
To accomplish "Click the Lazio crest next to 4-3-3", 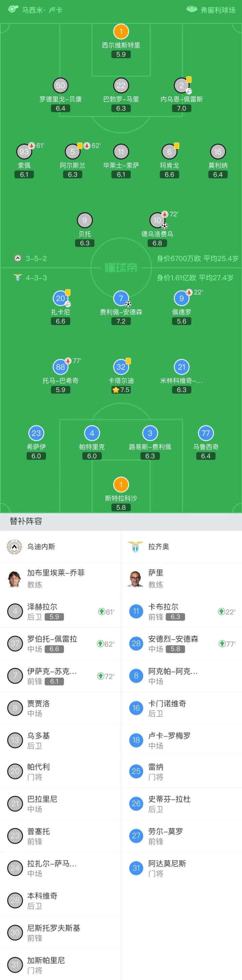I will (x=17, y=278).
